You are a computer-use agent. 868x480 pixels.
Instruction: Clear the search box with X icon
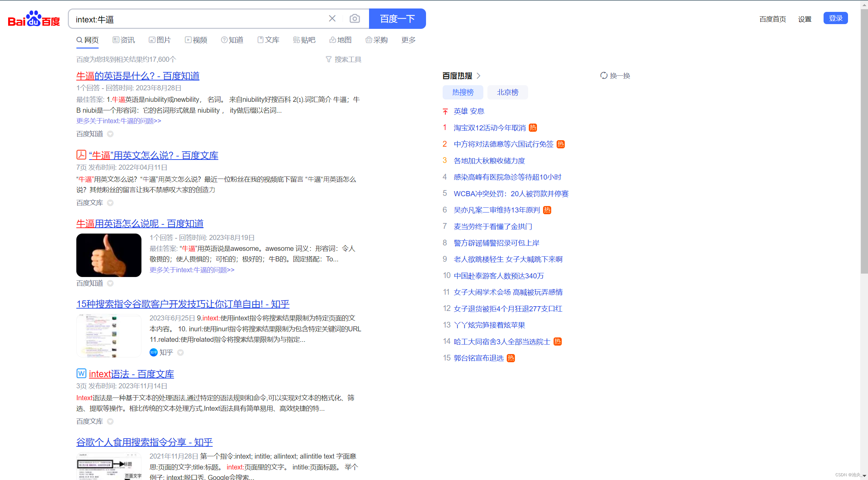332,19
